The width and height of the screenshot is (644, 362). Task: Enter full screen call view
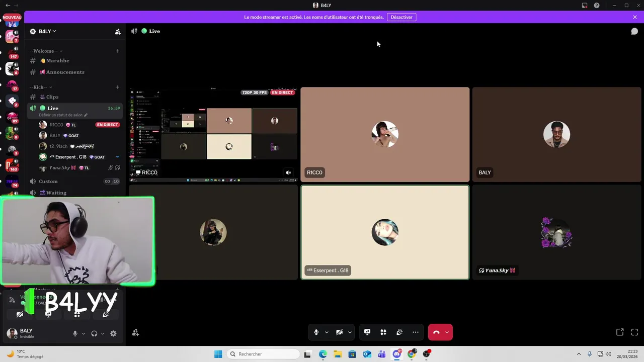tap(634, 332)
